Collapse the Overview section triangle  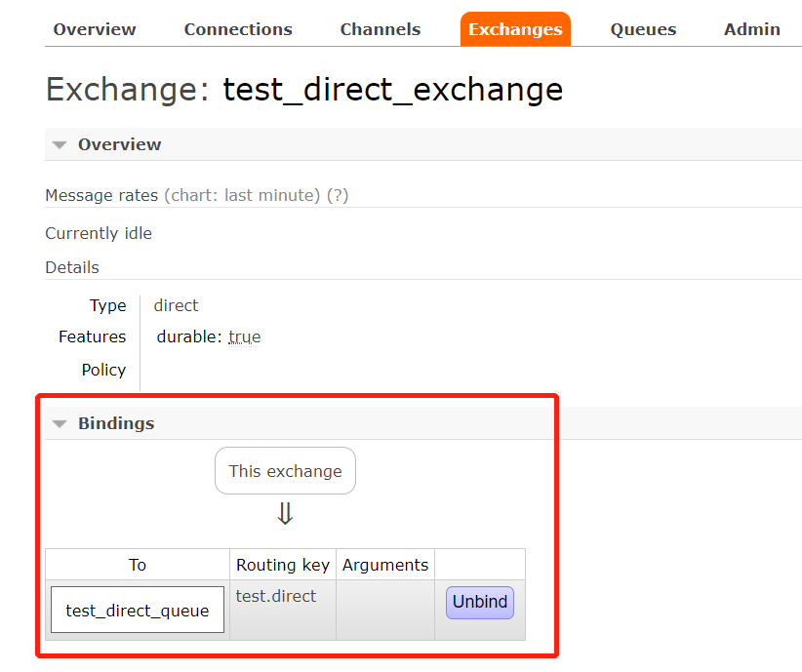pyautogui.click(x=60, y=145)
